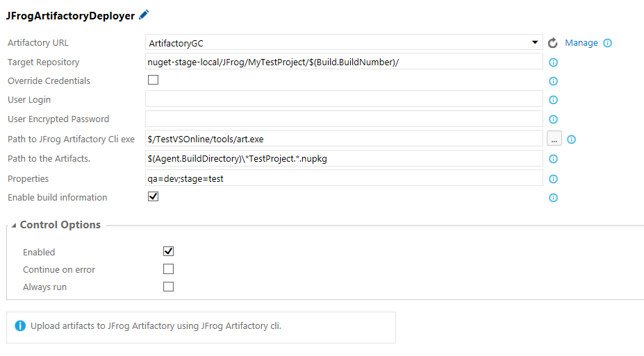Open the Artifactory URL dropdown arrow
Image resolution: width=644 pixels, height=356 pixels.
[x=535, y=42]
